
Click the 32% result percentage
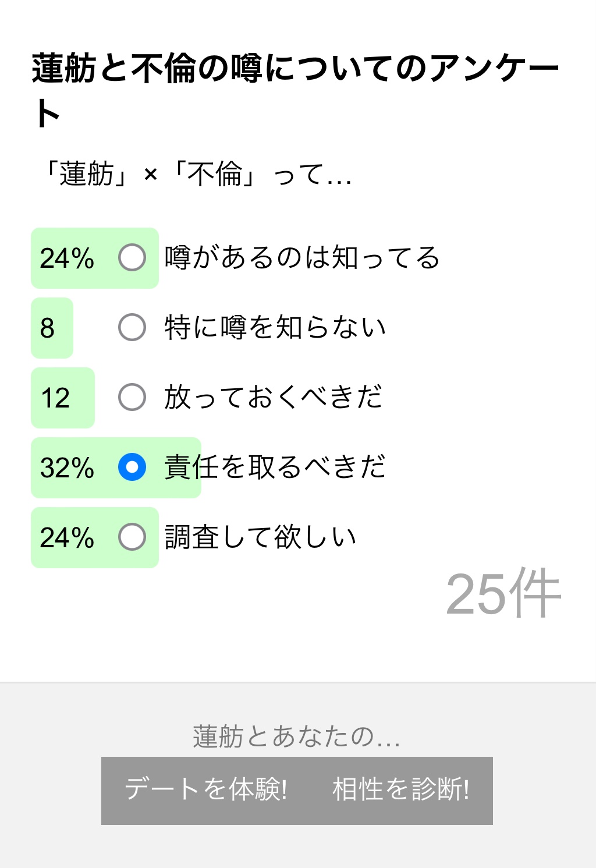[x=67, y=468]
